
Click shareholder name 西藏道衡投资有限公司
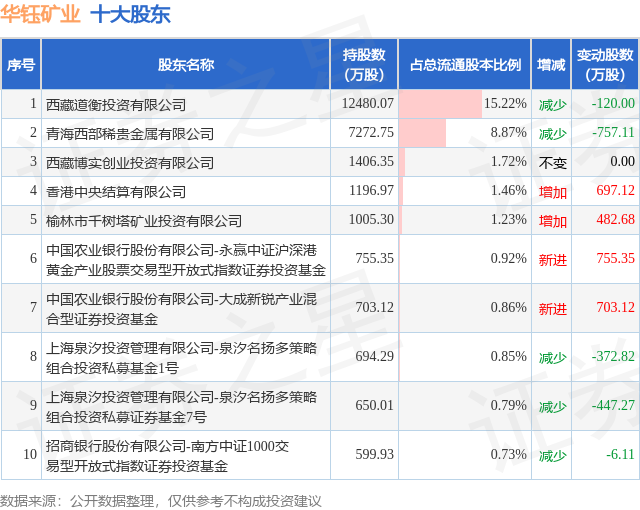click(x=116, y=105)
